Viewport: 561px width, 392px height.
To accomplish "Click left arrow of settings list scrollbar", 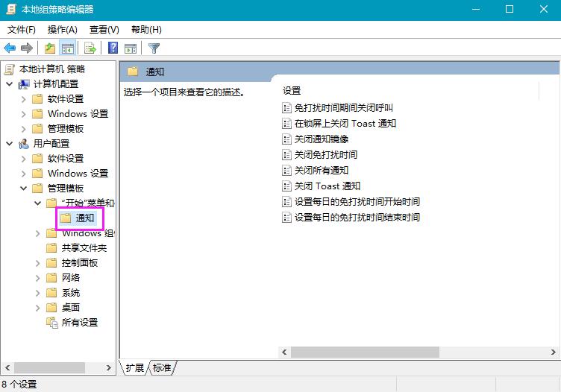I will [284, 352].
